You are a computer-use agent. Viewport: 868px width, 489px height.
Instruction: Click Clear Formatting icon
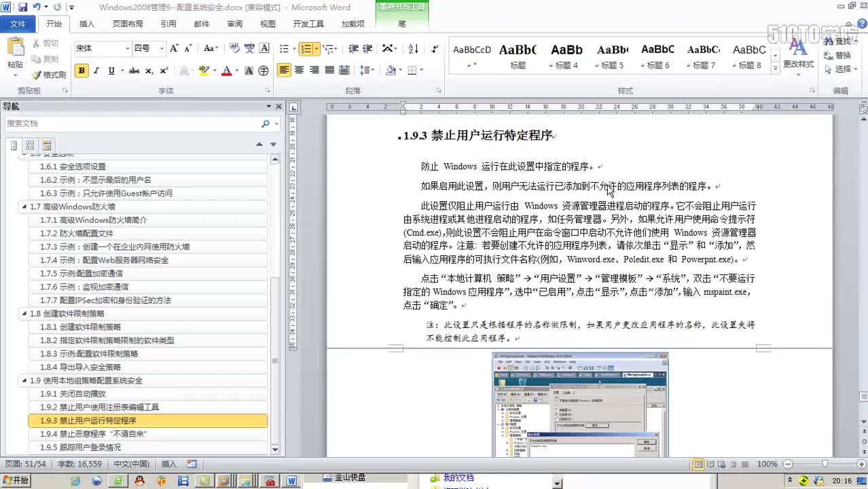(x=235, y=48)
